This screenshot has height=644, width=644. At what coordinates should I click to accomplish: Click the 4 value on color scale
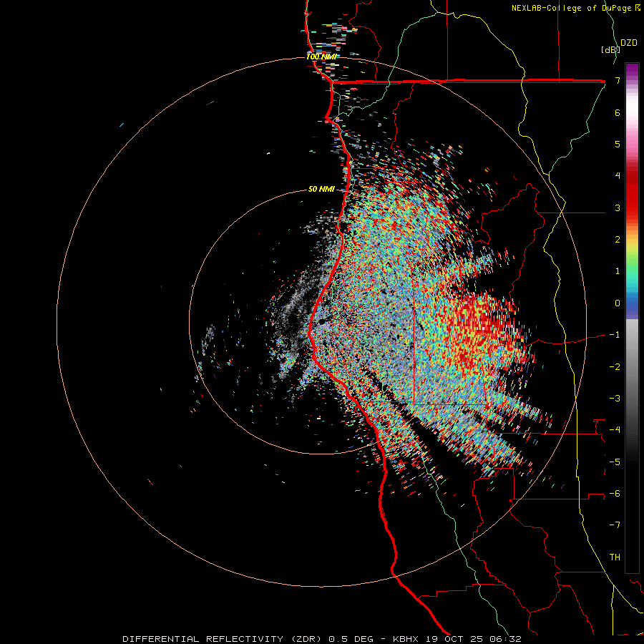[618, 176]
